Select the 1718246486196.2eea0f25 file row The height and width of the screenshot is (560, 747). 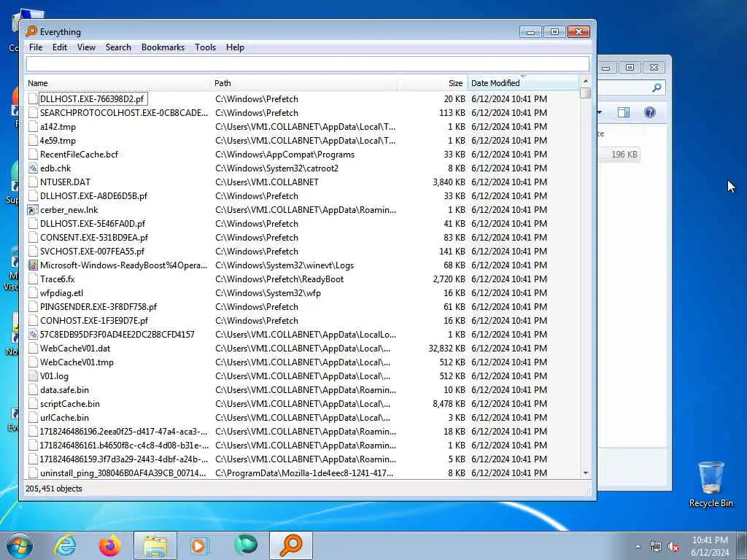pyautogui.click(x=303, y=432)
